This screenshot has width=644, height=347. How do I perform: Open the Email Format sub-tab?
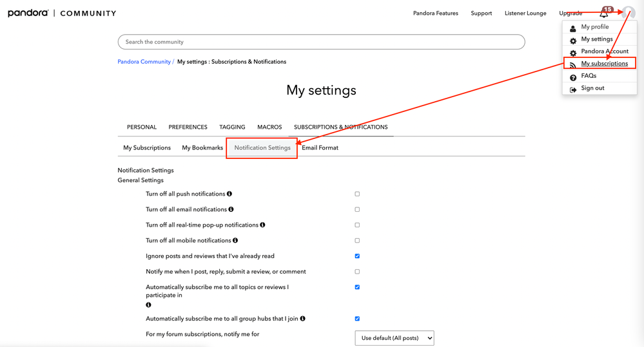coord(320,148)
